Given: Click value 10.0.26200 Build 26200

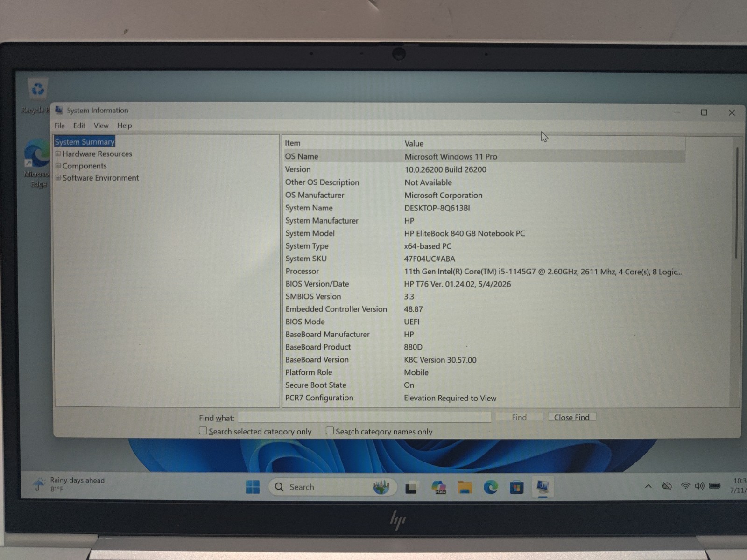Looking at the screenshot, I should click(445, 169).
